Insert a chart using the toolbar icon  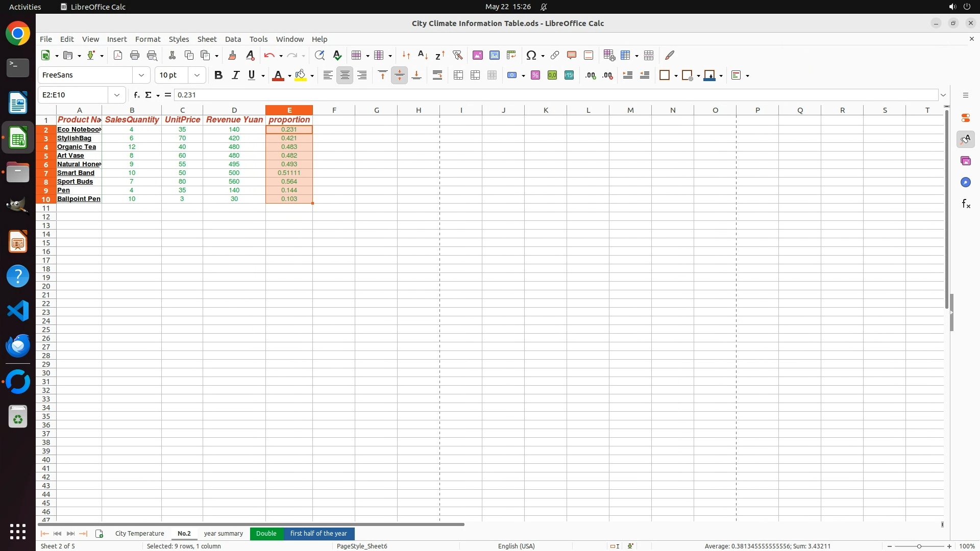coord(494,55)
